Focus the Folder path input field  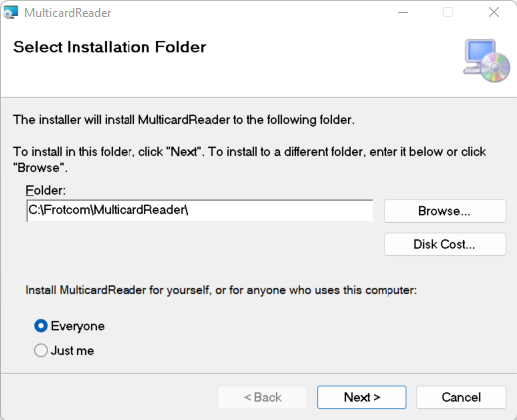pos(199,210)
